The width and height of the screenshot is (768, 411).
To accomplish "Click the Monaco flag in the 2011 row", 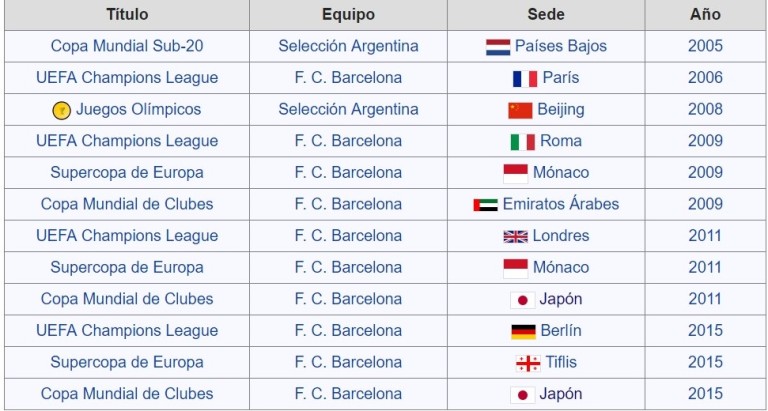I will click(515, 268).
